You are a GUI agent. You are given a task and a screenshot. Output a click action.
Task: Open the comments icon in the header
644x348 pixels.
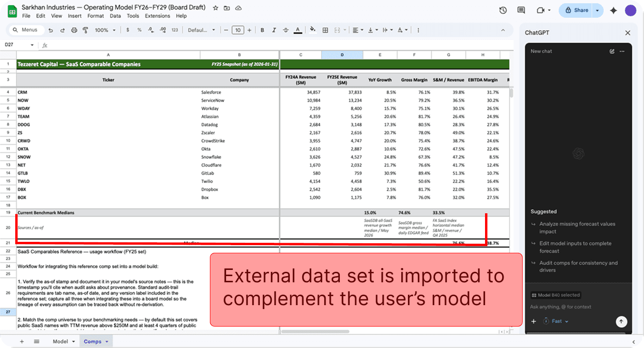tap(521, 10)
